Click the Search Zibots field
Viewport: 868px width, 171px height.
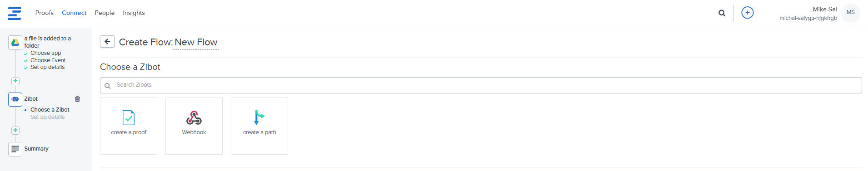coord(481,85)
